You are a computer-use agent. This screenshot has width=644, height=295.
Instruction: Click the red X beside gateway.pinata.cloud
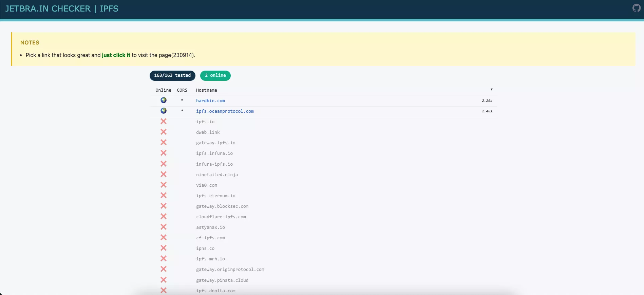click(x=164, y=280)
